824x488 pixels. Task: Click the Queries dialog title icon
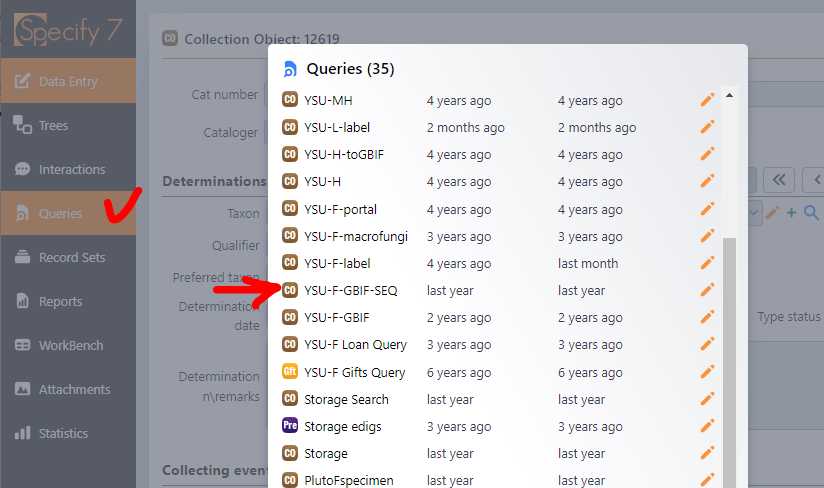[x=290, y=69]
